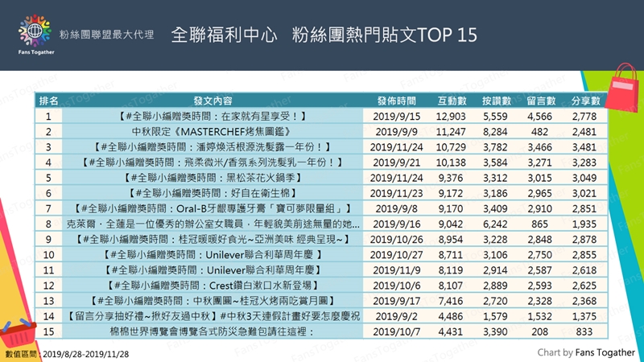Click the '粉絲團聯盟最大代理' tagline
This screenshot has width=644, height=362.
pos(106,35)
